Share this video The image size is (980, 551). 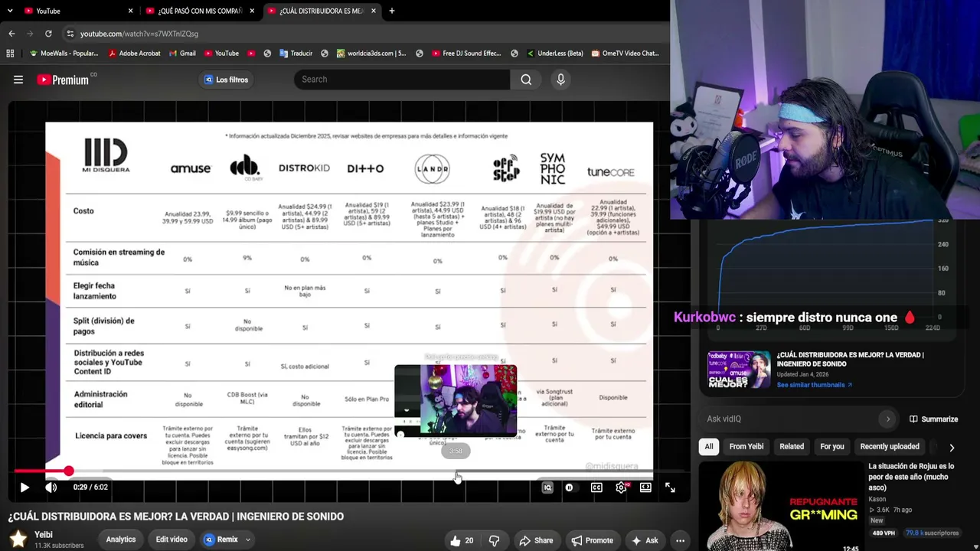(536, 540)
